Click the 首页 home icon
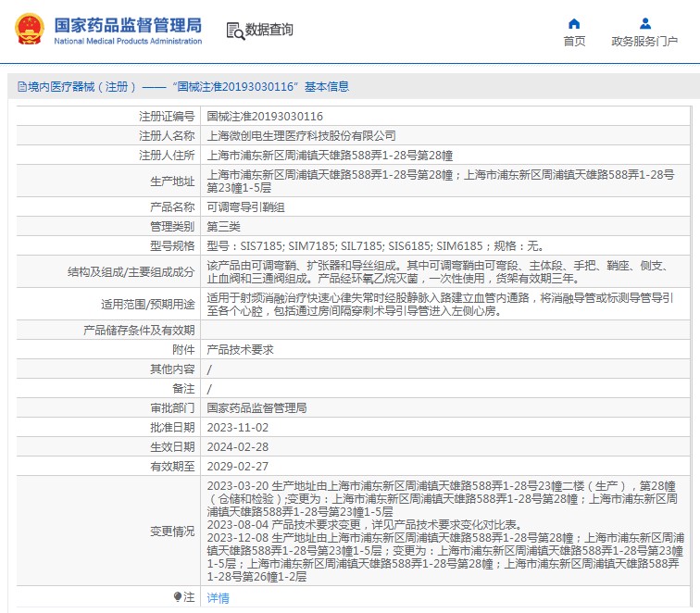 (574, 23)
